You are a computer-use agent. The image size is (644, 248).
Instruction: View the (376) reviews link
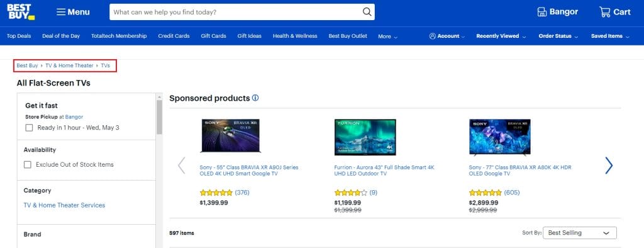click(242, 193)
